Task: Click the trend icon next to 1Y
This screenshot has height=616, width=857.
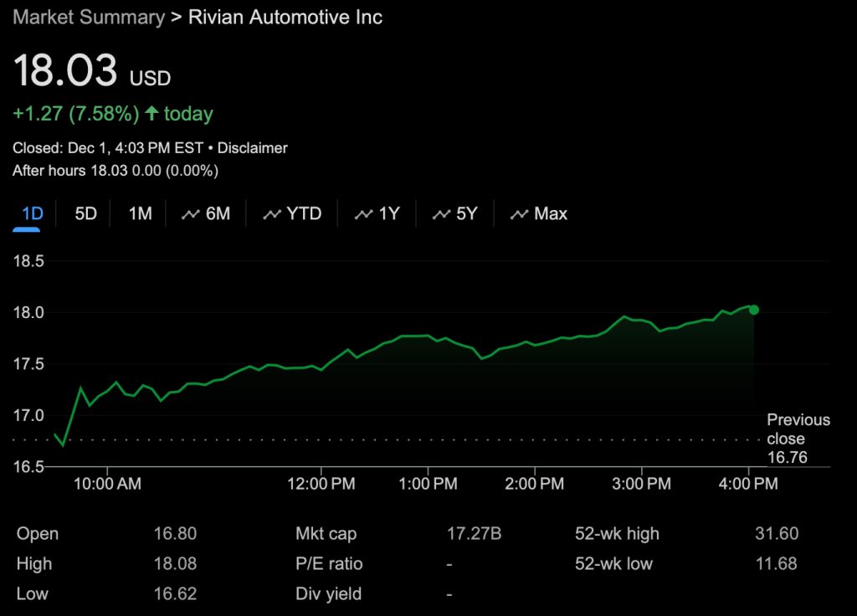Action: [364, 214]
